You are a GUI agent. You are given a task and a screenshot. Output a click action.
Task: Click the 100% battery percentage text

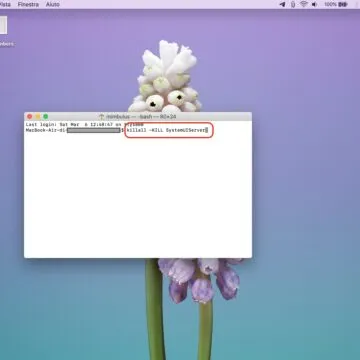click(330, 4)
